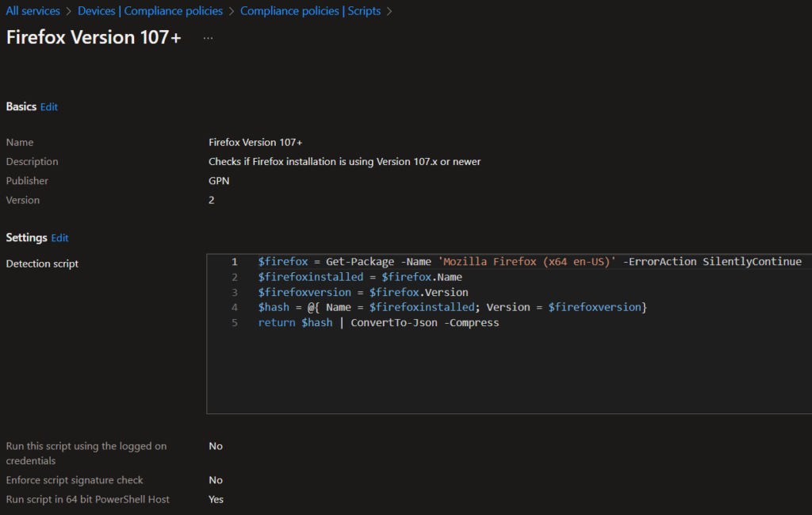Open the ellipsis menu beside the page title
The width and height of the screenshot is (812, 515).
208,38
